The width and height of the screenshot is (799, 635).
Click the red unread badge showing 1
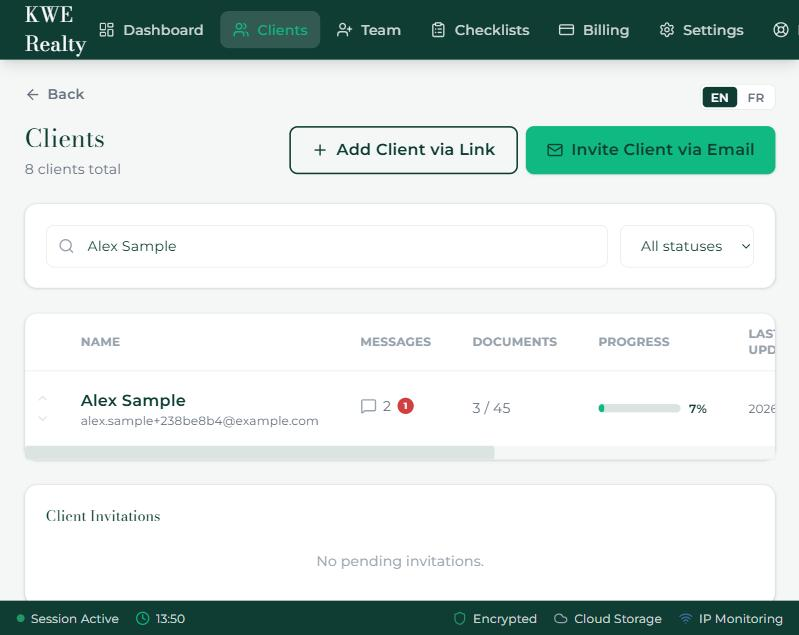(x=406, y=406)
